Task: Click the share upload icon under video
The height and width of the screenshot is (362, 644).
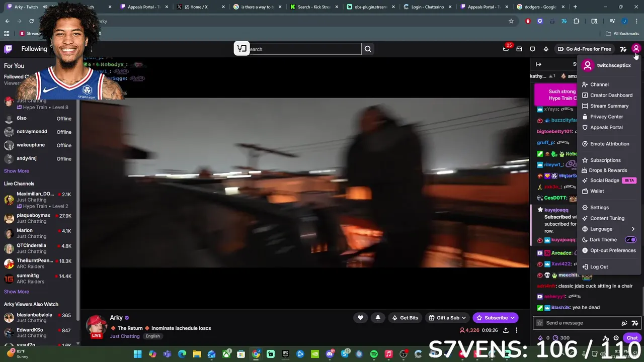Action: pyautogui.click(x=506, y=330)
